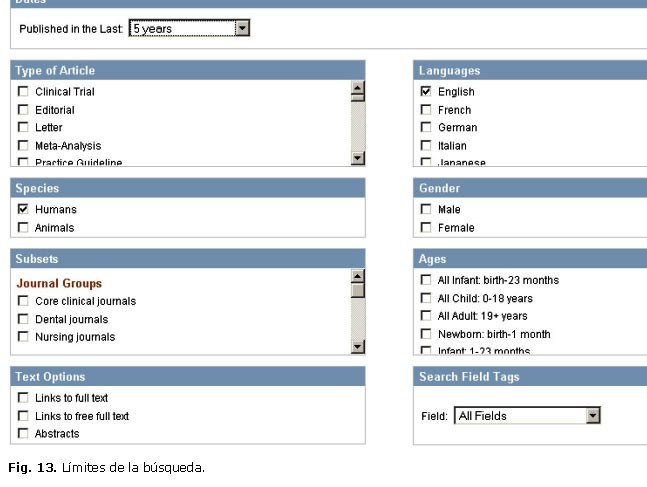Enable the Meta-Analysis article type

click(23, 146)
